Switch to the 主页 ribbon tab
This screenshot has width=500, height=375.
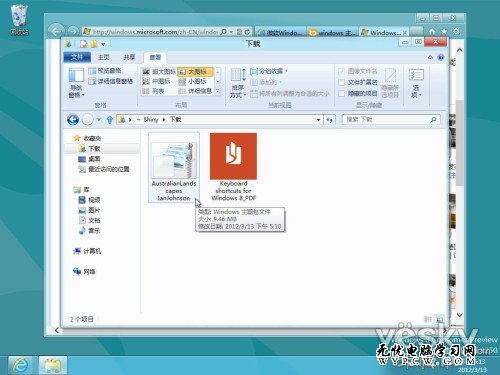[103, 57]
